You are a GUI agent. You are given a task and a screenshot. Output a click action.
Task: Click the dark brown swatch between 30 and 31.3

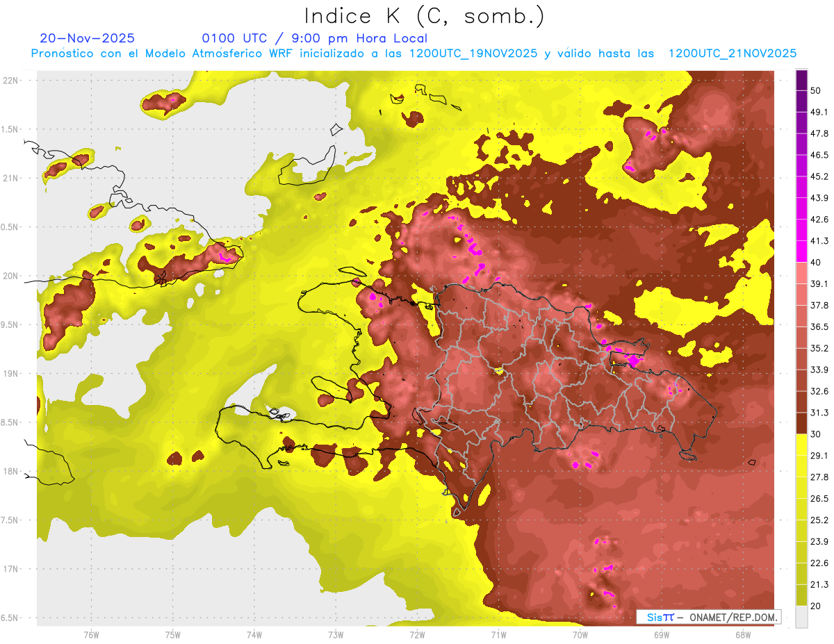point(802,423)
